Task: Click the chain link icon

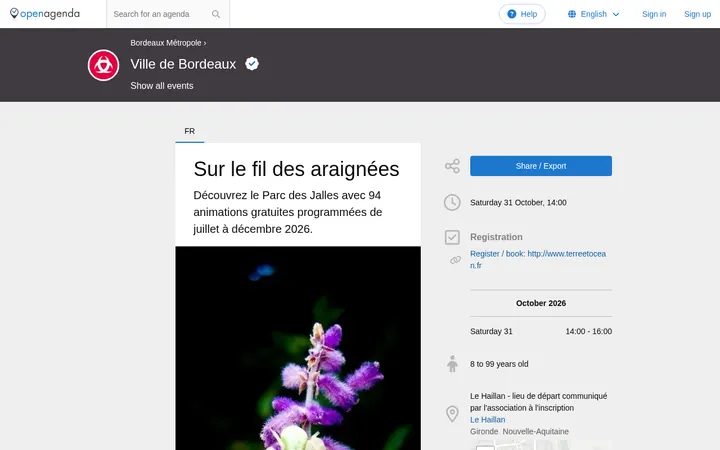Action: tap(455, 260)
